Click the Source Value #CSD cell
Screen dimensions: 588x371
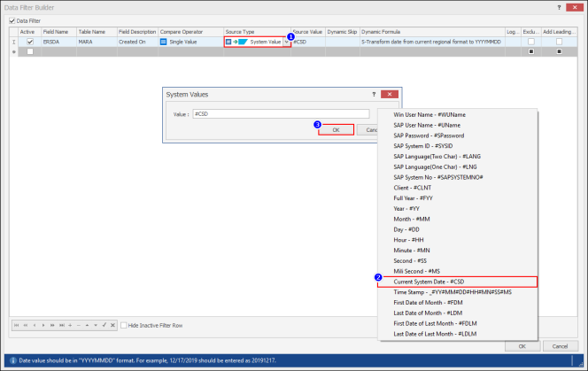click(308, 42)
